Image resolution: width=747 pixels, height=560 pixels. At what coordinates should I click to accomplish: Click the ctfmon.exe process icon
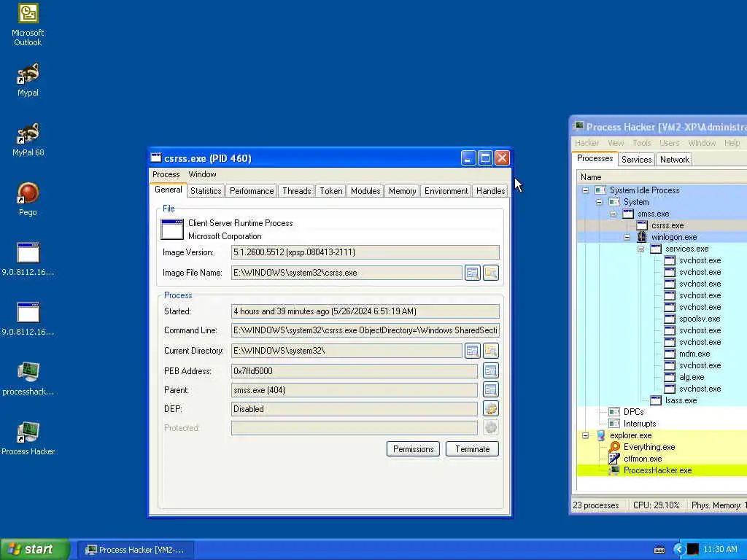[614, 459]
